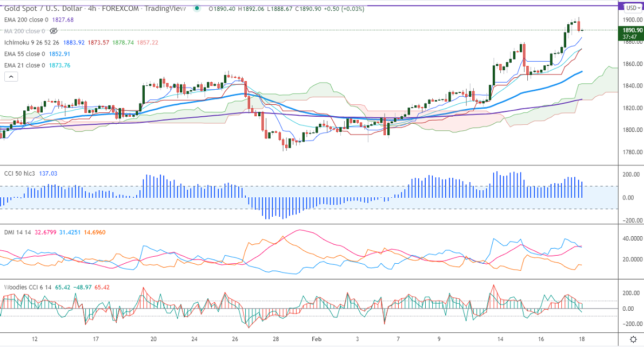Click the green market status dot
The width and height of the screenshot is (644, 347).
[197, 8]
